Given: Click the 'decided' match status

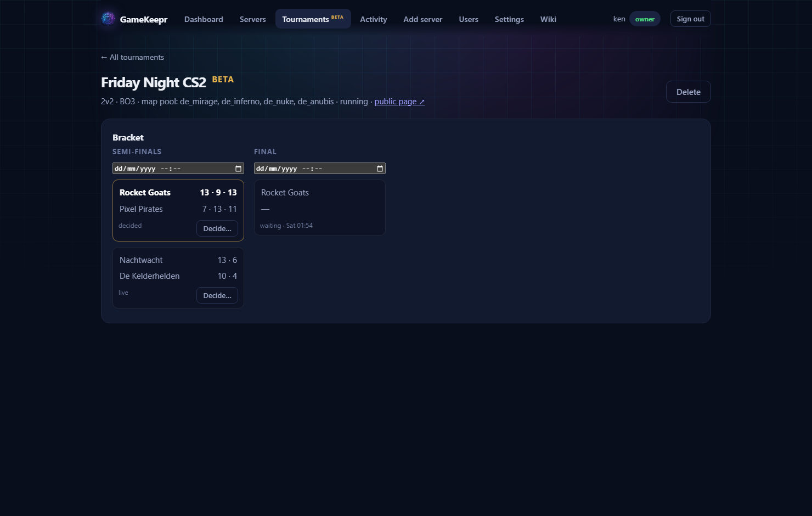Looking at the screenshot, I should click(x=130, y=226).
